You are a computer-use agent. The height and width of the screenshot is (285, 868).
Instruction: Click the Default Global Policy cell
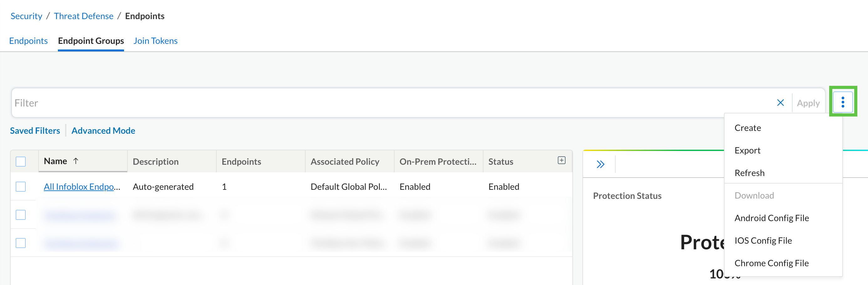tap(349, 187)
